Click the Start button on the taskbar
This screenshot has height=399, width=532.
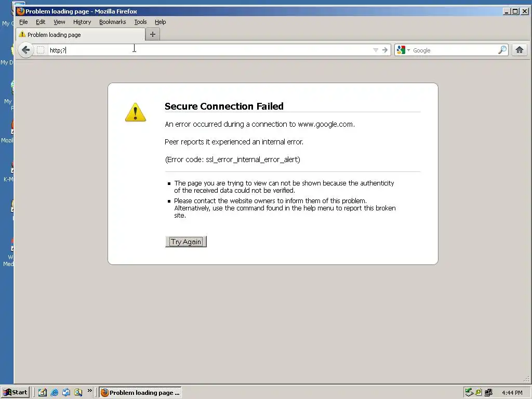coord(15,392)
